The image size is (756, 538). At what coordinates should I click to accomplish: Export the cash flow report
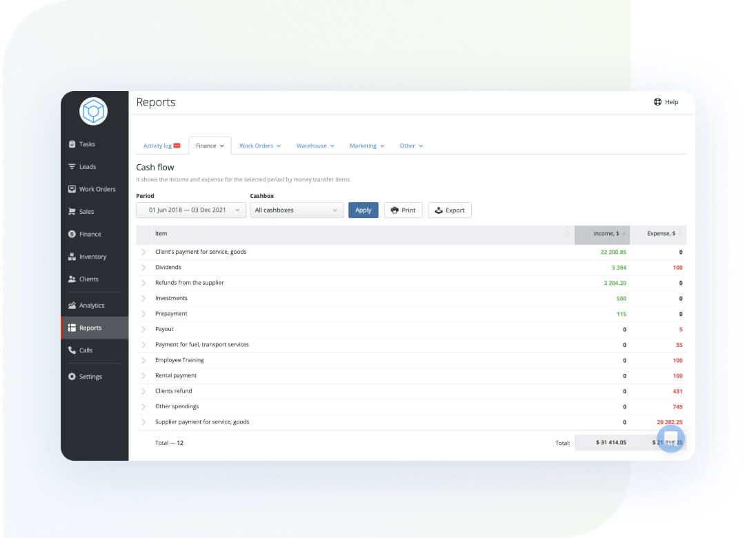pyautogui.click(x=450, y=210)
